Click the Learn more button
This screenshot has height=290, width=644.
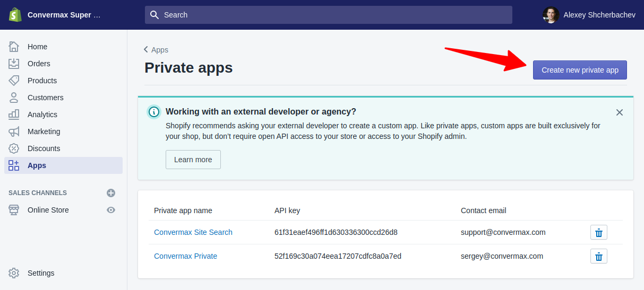pyautogui.click(x=193, y=160)
